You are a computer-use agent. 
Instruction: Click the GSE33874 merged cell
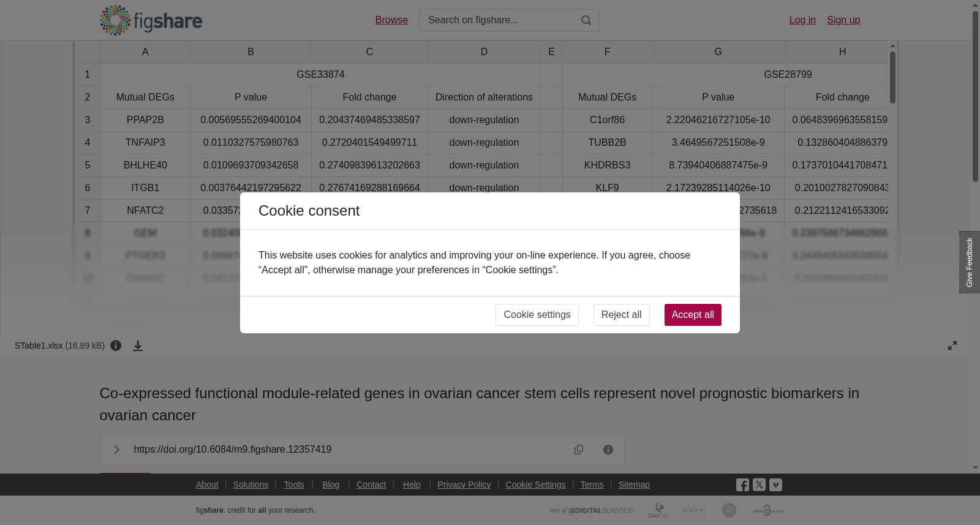tap(320, 75)
